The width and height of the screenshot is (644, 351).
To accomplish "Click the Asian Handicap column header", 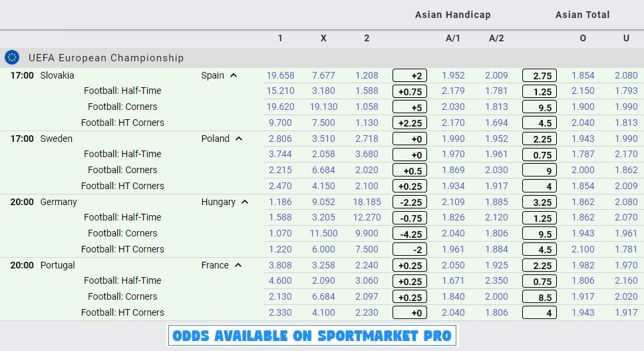I will 452,15.
